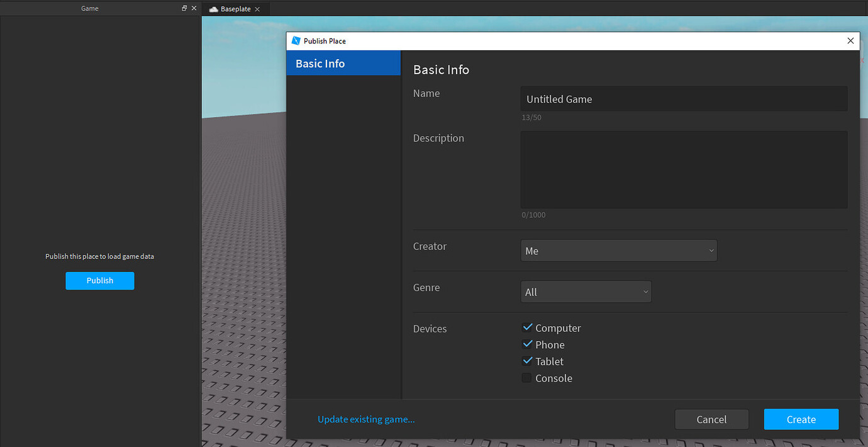Click the Devices label
Screen dimensions: 868x447
pos(430,329)
